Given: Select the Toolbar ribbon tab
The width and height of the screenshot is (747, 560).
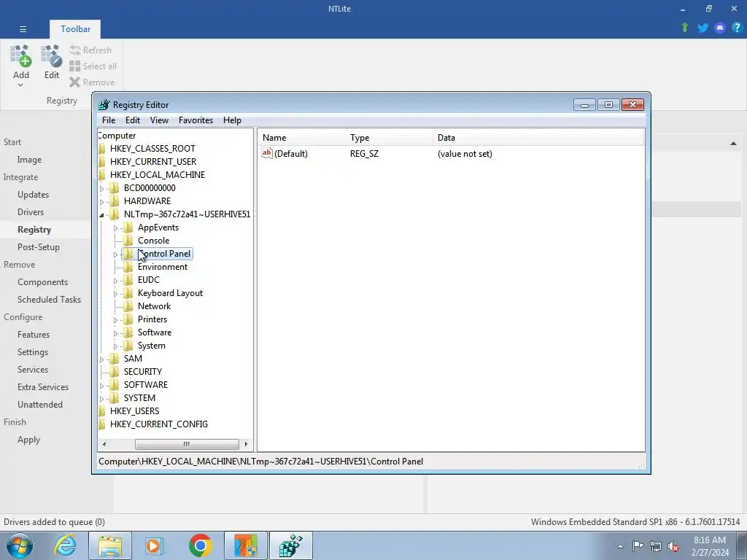Looking at the screenshot, I should [75, 29].
